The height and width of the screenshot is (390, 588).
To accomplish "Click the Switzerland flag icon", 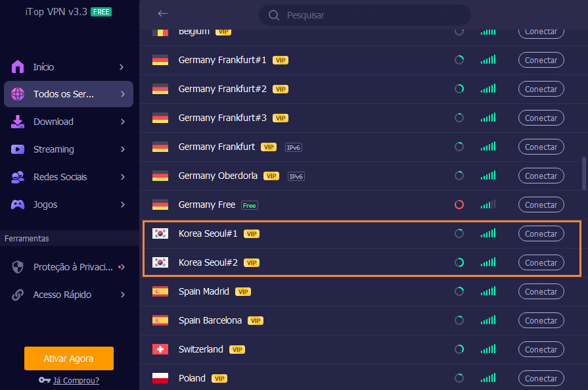I will click(160, 349).
